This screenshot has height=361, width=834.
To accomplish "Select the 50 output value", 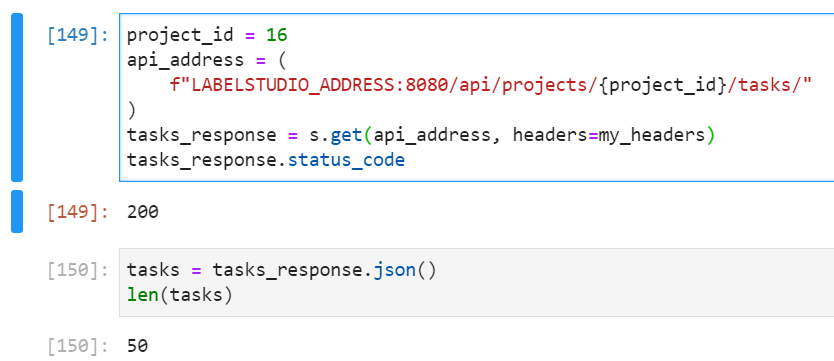I will pyautogui.click(x=137, y=347).
